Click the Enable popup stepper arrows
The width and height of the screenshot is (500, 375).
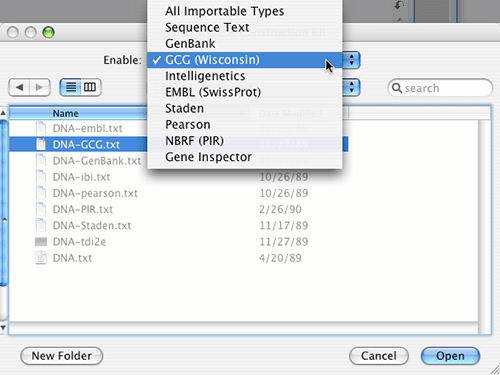[351, 60]
